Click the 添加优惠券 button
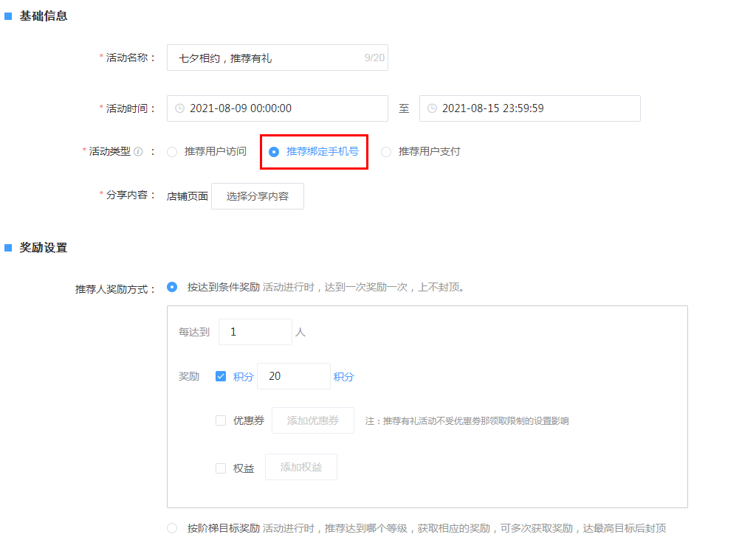756x537 pixels. tap(312, 420)
